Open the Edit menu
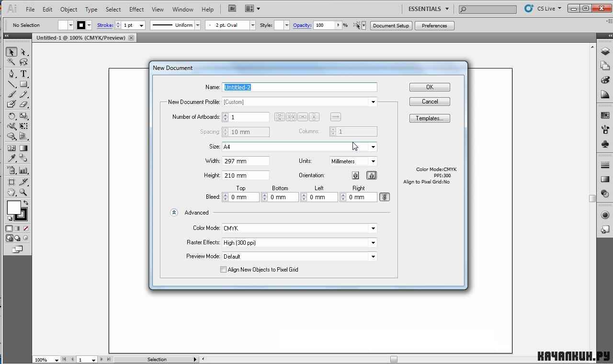 tap(47, 9)
